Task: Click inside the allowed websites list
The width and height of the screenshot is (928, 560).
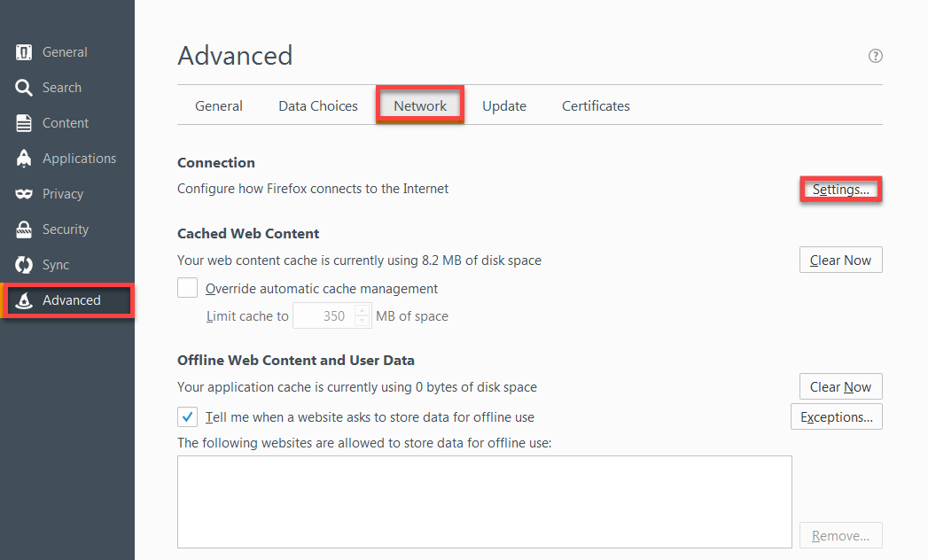Action: [x=484, y=501]
